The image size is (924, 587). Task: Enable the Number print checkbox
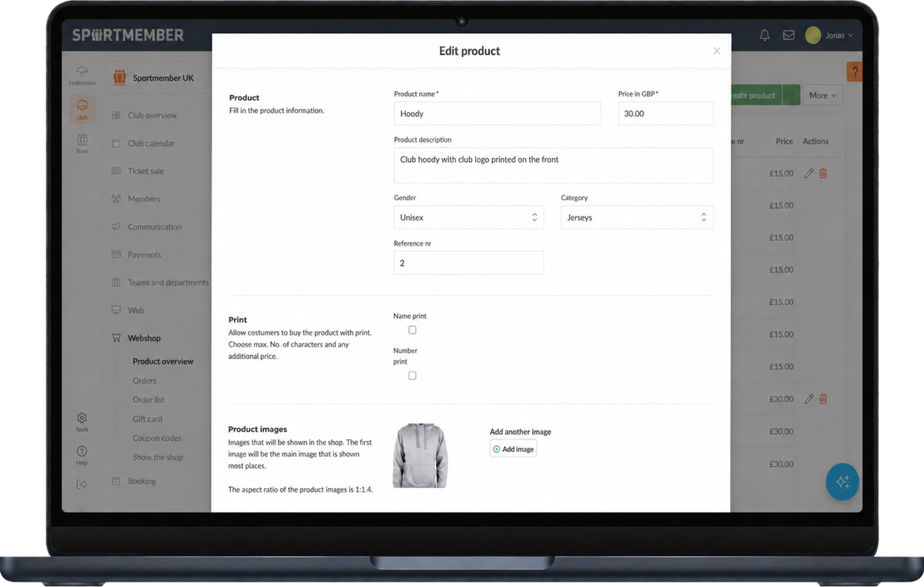coord(412,375)
